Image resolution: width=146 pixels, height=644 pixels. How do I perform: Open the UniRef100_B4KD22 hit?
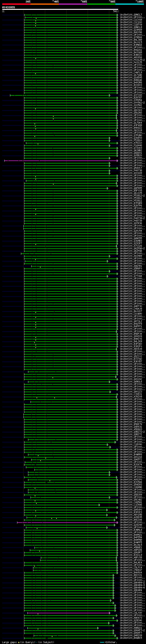point(131,128)
